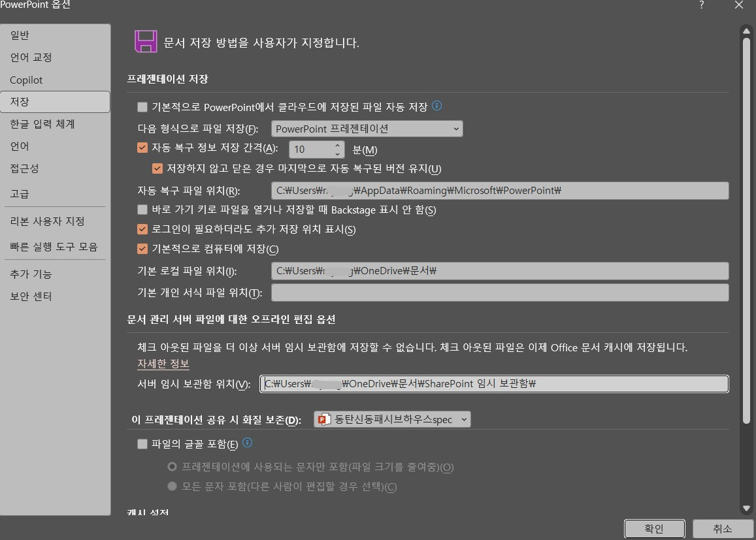The image size is (756, 540).
Task: Confirm with the 확인 button
Action: click(x=654, y=528)
